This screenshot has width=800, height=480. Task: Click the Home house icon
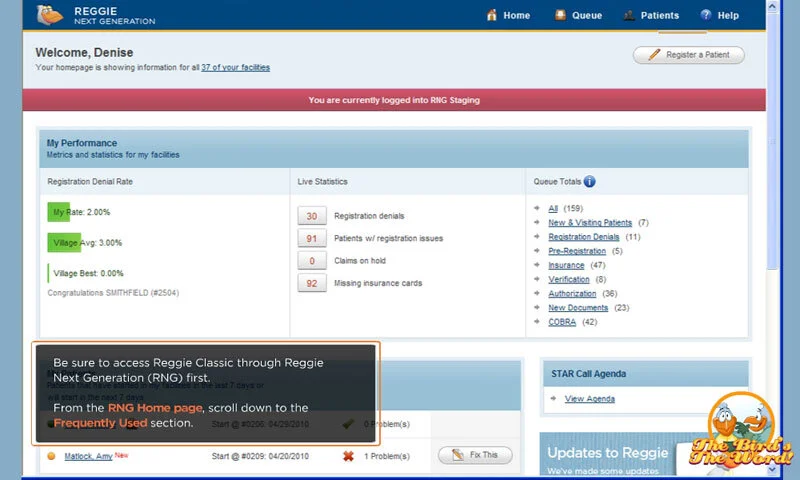491,15
